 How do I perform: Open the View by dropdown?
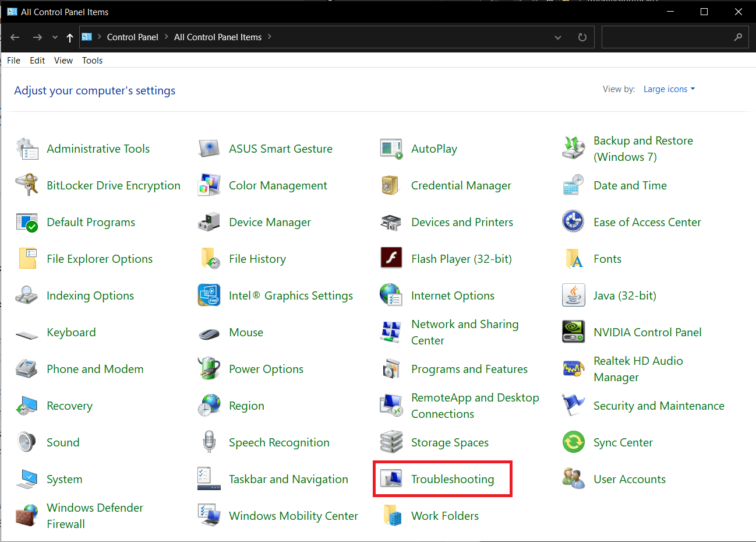tap(669, 89)
